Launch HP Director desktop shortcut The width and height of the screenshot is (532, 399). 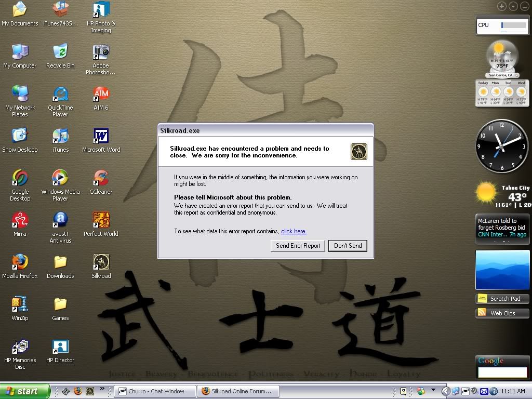click(x=60, y=351)
